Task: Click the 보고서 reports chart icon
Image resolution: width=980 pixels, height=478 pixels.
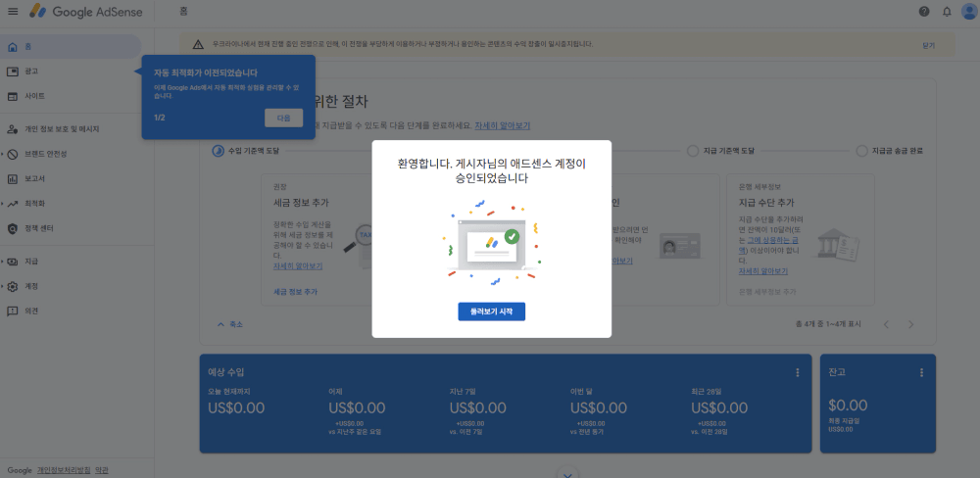Action: [x=13, y=179]
